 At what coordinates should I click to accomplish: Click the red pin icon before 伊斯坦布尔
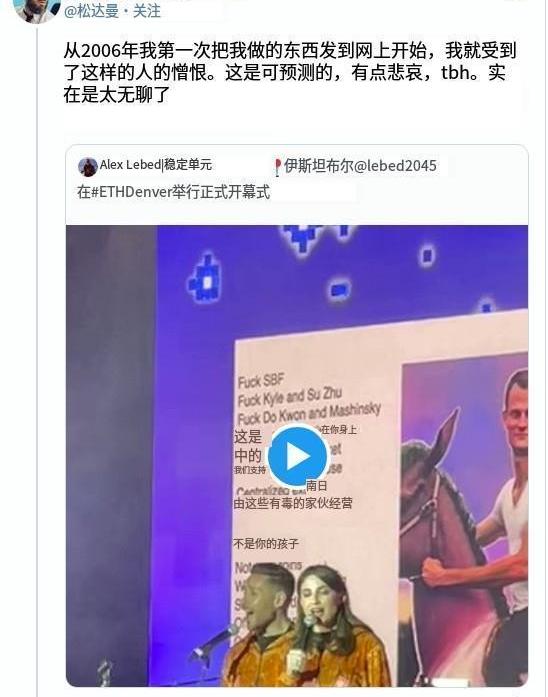coord(278,167)
